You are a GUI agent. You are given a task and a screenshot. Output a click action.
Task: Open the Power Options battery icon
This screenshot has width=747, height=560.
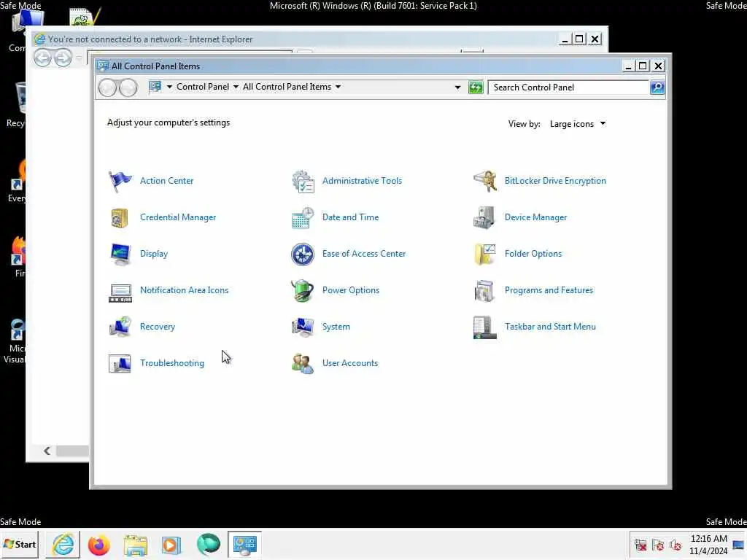pyautogui.click(x=303, y=290)
